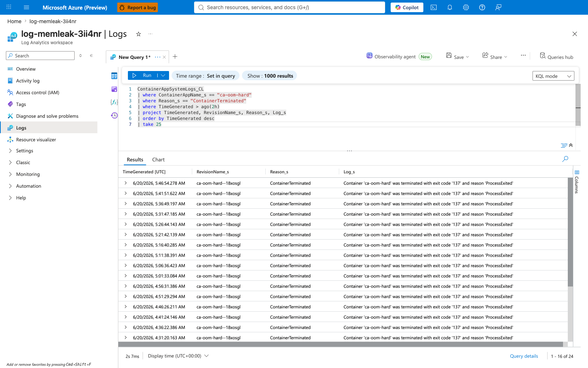The image size is (588, 368).
Task: Close the New Query 1 tab
Action: tap(164, 57)
